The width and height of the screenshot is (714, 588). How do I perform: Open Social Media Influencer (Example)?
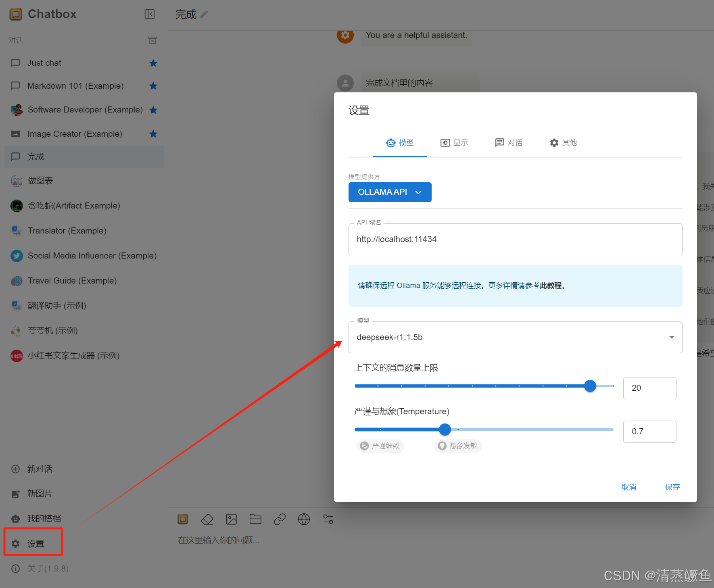[84, 256]
